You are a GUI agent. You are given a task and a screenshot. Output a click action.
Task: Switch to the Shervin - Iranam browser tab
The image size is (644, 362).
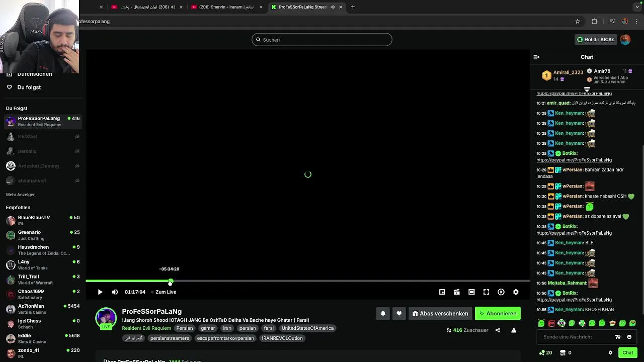pos(226,7)
